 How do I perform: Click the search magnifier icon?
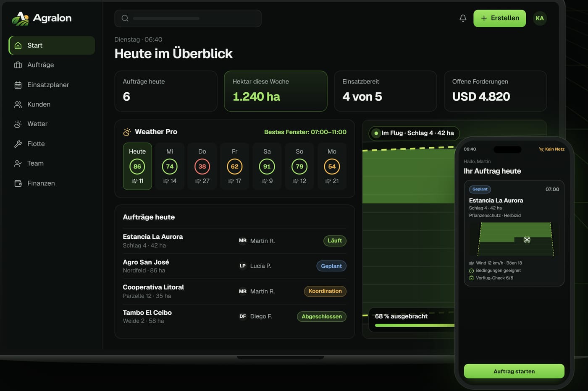125,18
